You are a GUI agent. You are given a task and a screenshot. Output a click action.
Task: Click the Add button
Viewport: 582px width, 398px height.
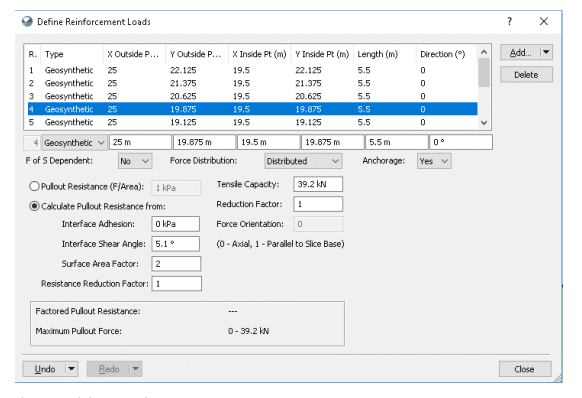point(520,53)
